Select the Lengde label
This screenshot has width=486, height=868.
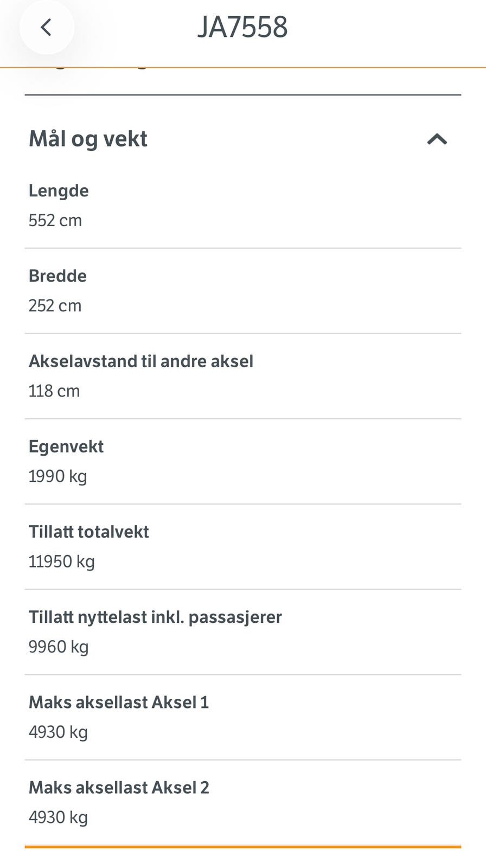pyautogui.click(x=59, y=190)
